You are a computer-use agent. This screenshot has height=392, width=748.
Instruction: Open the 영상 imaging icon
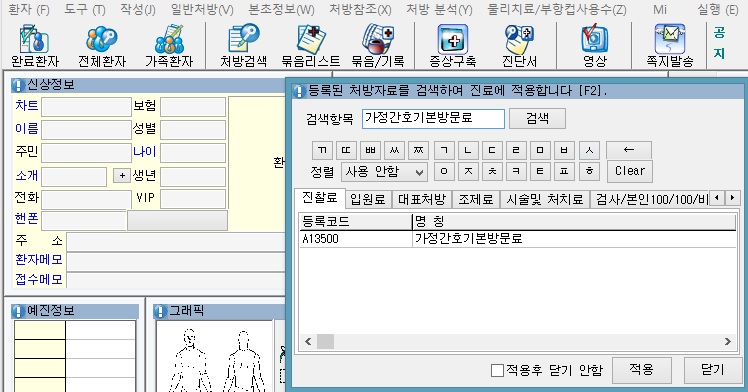(x=594, y=46)
